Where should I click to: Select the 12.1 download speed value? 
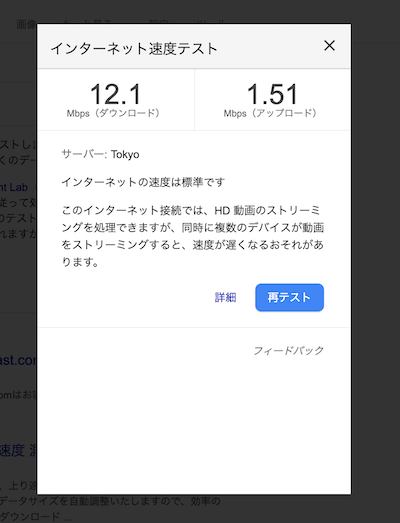click(x=116, y=94)
